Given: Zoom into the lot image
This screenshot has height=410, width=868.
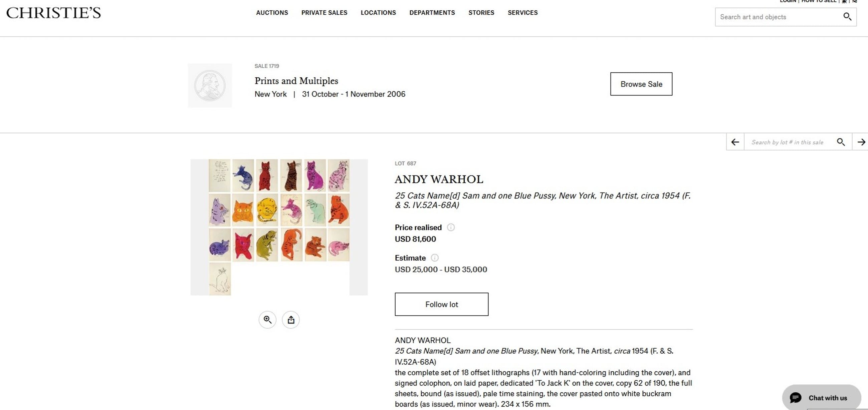Looking at the screenshot, I should 267,320.
